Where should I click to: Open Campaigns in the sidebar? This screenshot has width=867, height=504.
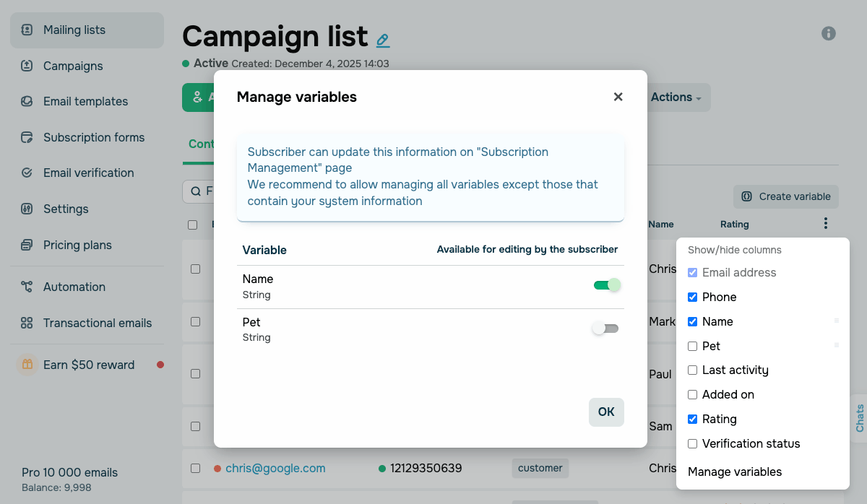point(73,66)
